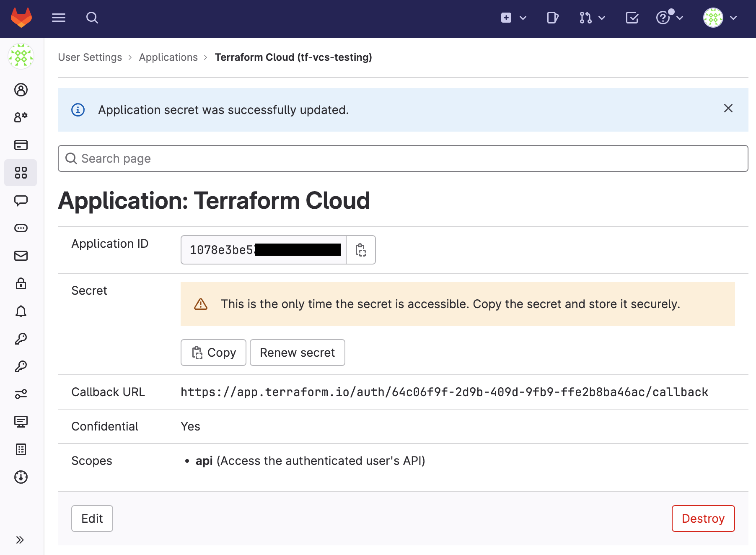Click the sidebar user avatar
Image resolution: width=756 pixels, height=555 pixels.
[x=21, y=56]
